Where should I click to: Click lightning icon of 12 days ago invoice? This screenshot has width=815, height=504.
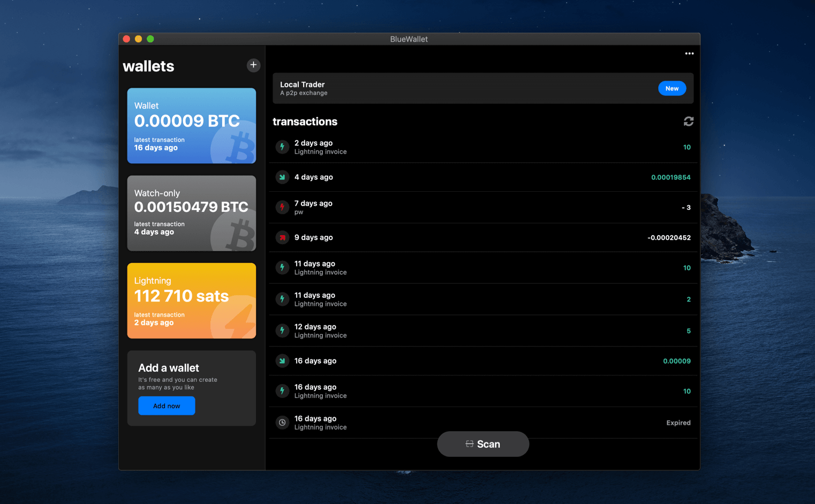(x=282, y=330)
